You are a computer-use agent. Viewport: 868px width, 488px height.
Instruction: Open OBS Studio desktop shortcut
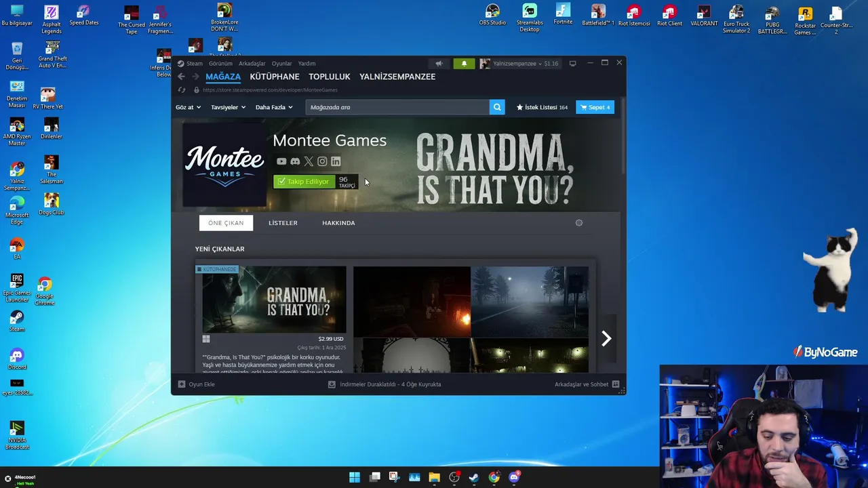[493, 15]
